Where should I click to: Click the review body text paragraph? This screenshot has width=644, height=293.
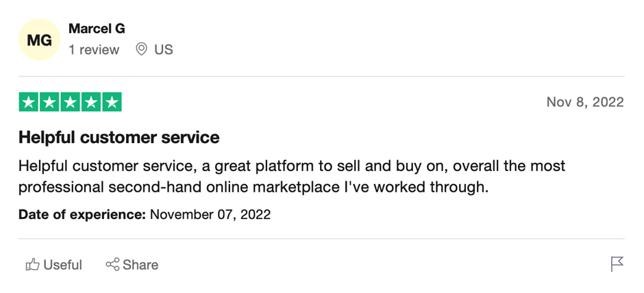tap(292, 177)
